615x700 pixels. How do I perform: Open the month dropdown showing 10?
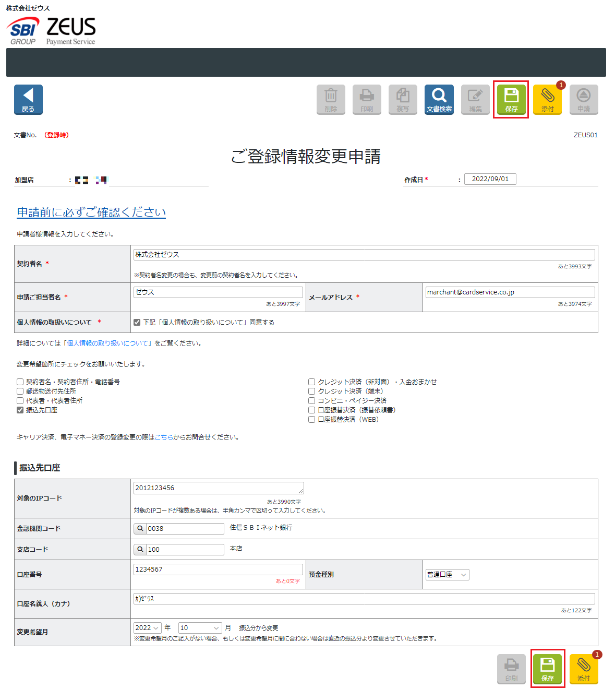click(200, 628)
